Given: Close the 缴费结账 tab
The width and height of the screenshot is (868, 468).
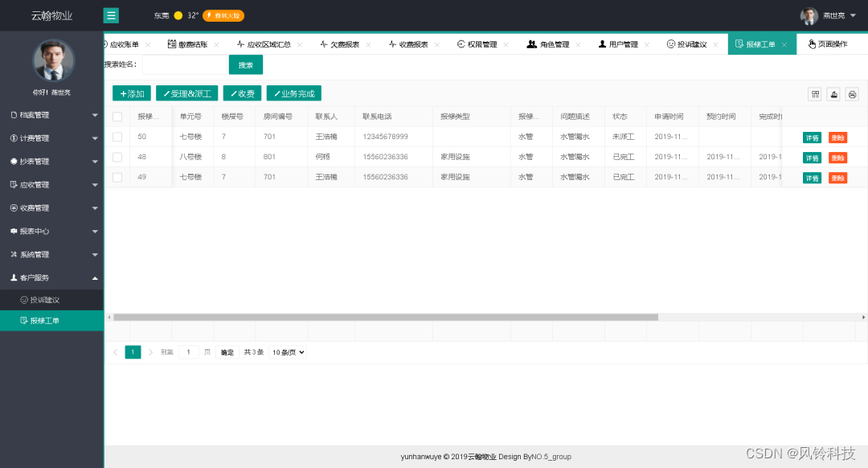Looking at the screenshot, I should coord(216,45).
